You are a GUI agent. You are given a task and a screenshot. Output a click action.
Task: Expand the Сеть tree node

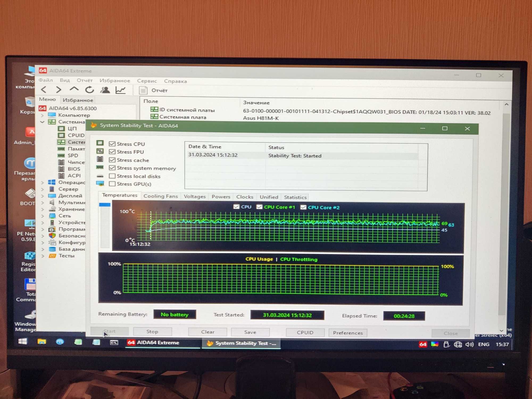[x=43, y=216]
